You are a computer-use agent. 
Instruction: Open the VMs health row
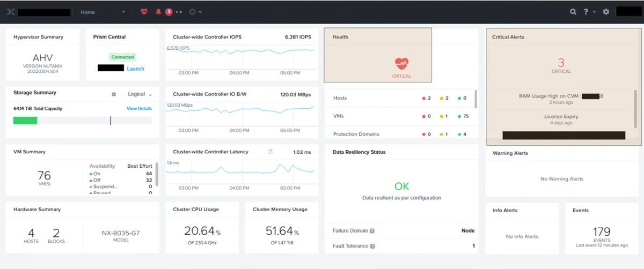coord(400,116)
